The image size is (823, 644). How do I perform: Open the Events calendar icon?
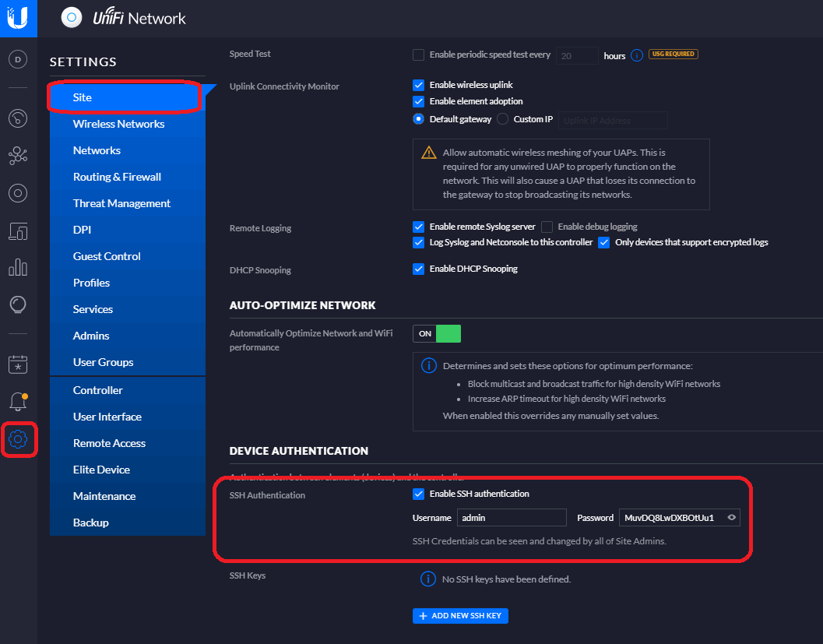pyautogui.click(x=18, y=364)
